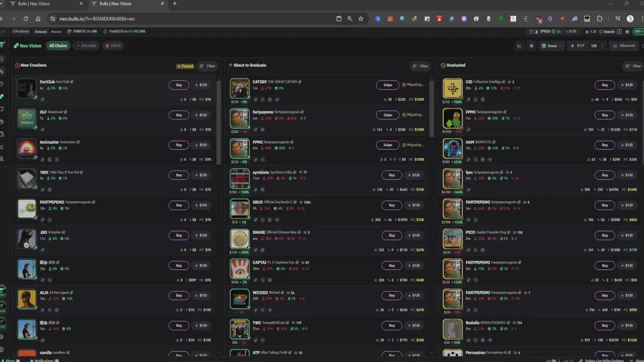The image size is (644, 362).
Task: Open the CID token thumbnail
Action: 452,88
